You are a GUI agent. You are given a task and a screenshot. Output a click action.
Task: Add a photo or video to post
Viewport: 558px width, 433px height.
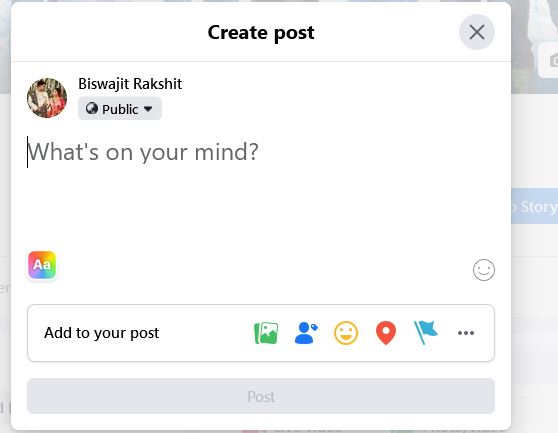(x=266, y=333)
